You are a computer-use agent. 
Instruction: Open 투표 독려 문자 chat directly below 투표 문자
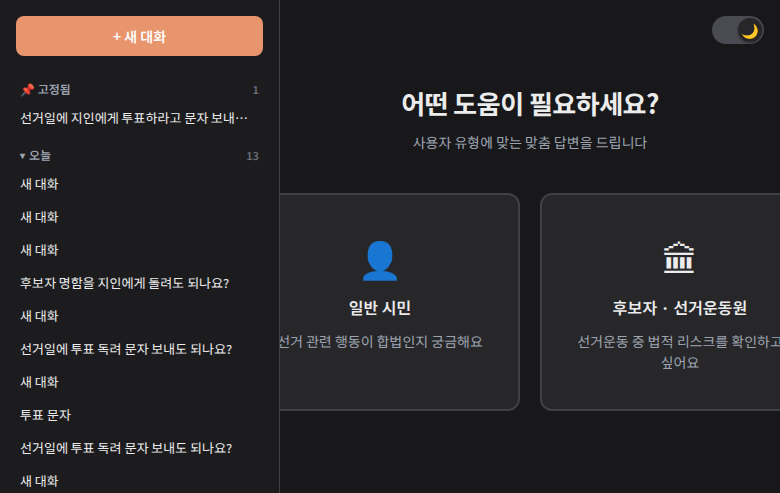tap(126, 448)
